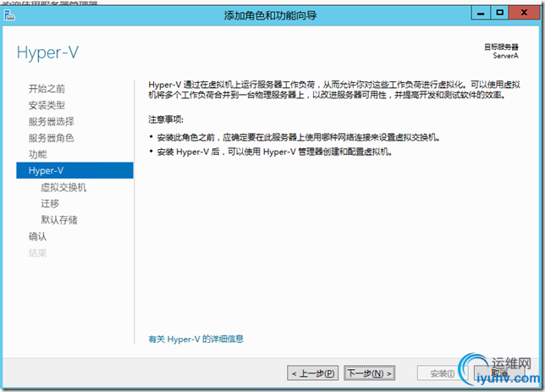Click the wizard icon in the title bar
The image size is (545, 392).
pyautogui.click(x=9, y=15)
